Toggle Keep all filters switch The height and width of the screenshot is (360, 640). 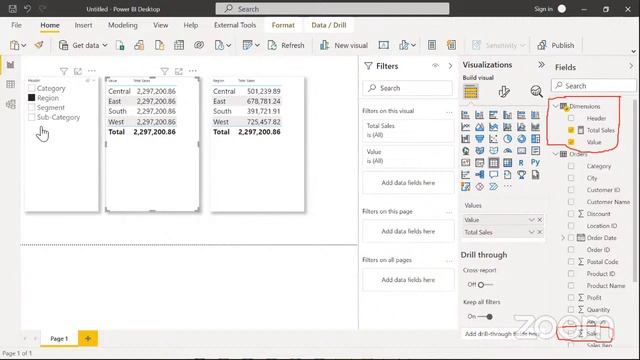click(x=486, y=316)
